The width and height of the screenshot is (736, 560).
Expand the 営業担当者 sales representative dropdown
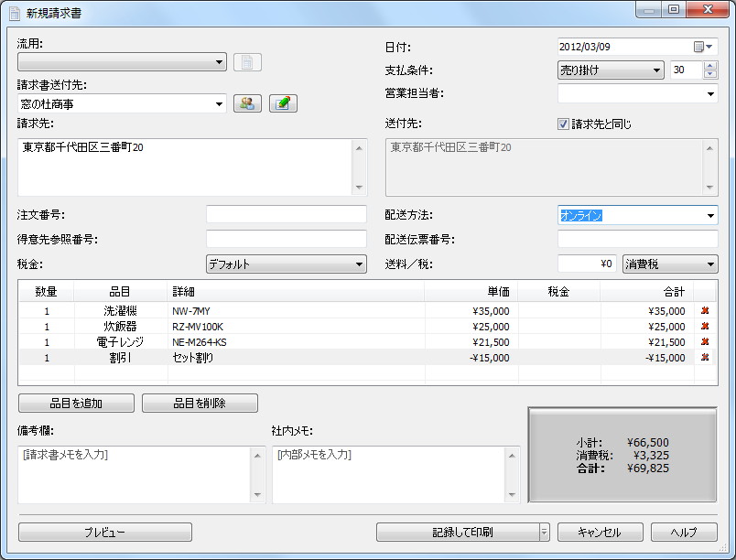click(x=712, y=94)
